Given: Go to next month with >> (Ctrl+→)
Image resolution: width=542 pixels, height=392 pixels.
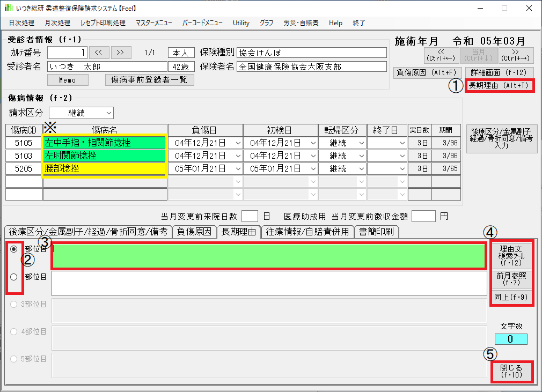Looking at the screenshot, I should coord(516,55).
